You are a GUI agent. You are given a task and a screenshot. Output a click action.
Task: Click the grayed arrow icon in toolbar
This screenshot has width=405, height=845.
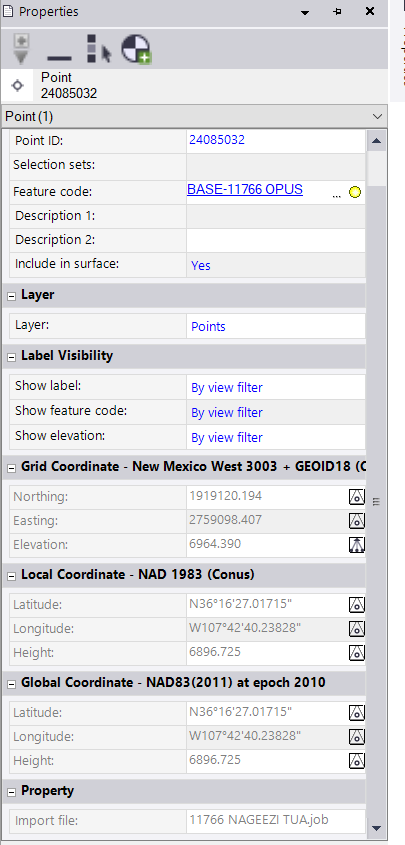coord(22,50)
